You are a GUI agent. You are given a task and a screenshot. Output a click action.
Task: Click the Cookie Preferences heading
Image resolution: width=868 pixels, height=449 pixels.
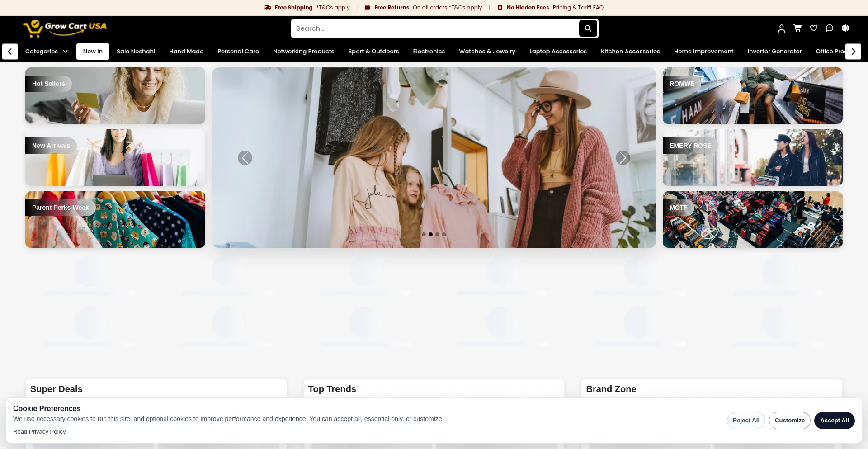point(47,408)
